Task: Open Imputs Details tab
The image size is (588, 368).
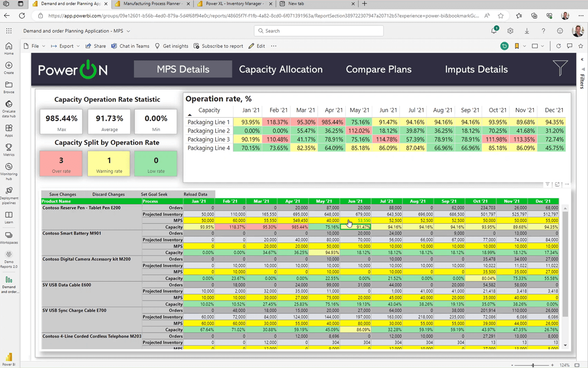Action: click(476, 69)
